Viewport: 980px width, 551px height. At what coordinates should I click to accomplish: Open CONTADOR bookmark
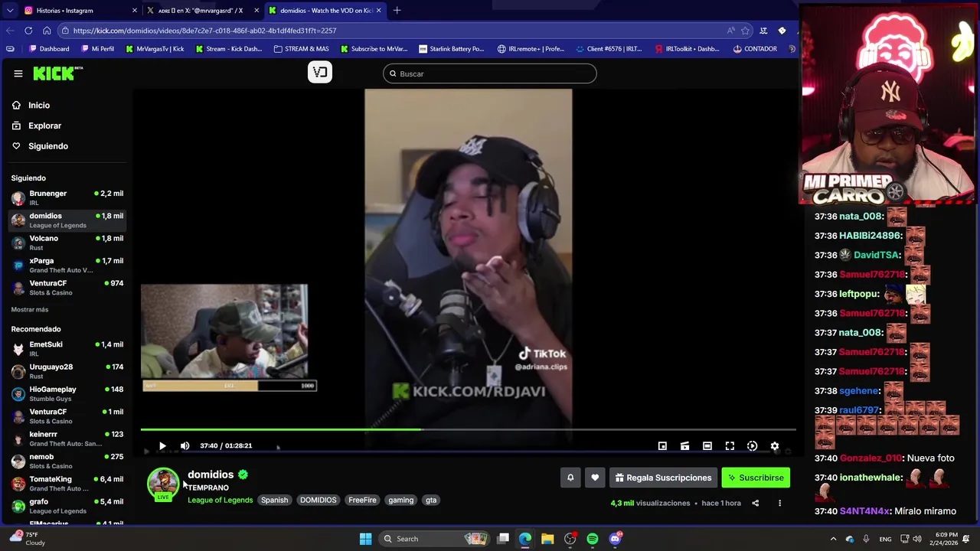pos(754,49)
